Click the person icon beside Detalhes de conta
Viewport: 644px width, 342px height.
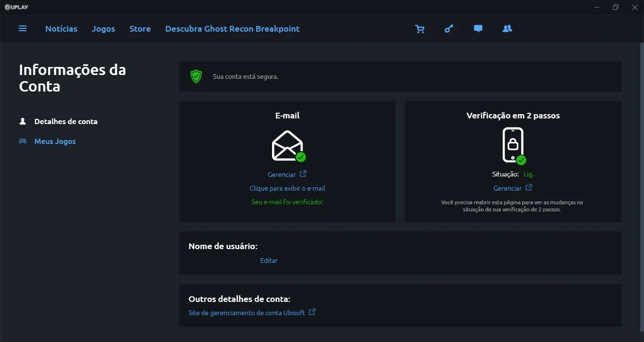[x=22, y=121]
